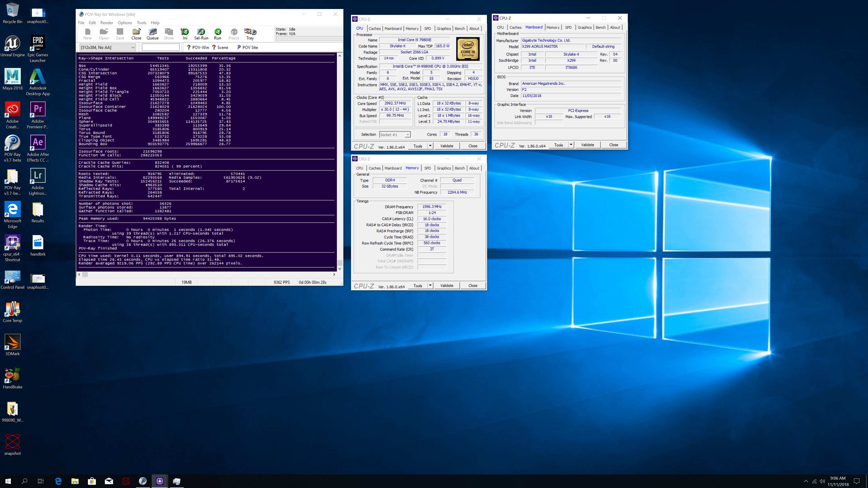The image size is (868, 488).
Task: Switch to SPD tab in Mainboard CPU-Z window
Action: tap(568, 28)
